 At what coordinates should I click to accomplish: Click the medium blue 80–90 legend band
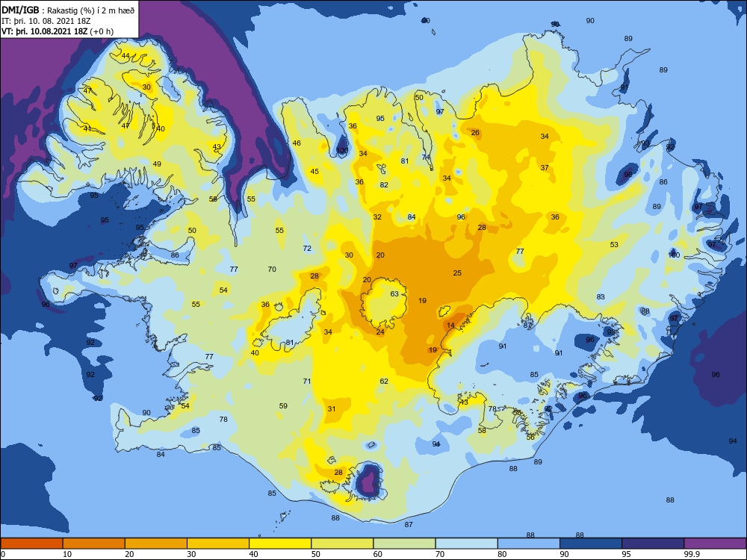(x=528, y=544)
